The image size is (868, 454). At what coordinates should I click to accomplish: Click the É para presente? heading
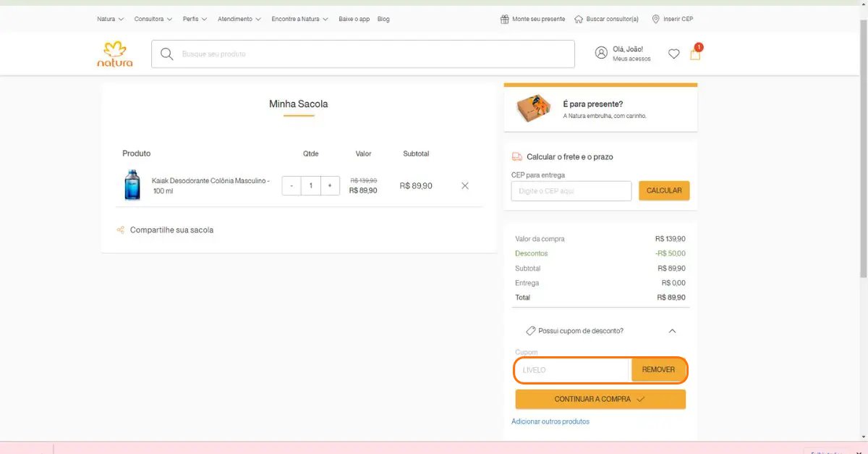tap(593, 104)
